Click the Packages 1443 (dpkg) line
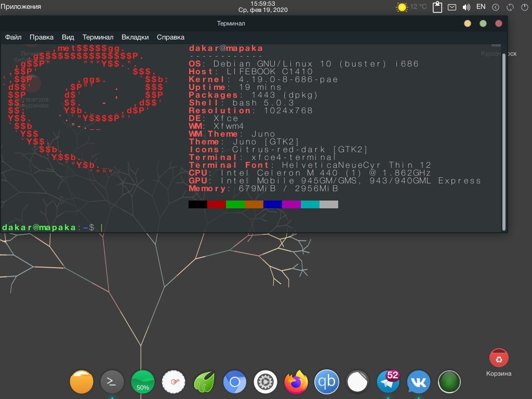The image size is (532, 399). 253,95
